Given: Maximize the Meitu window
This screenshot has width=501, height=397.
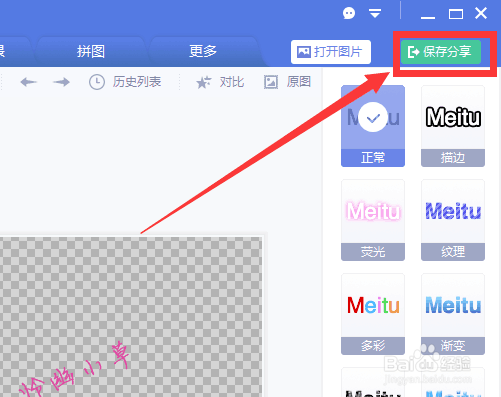Looking at the screenshot, I should click(x=456, y=14).
